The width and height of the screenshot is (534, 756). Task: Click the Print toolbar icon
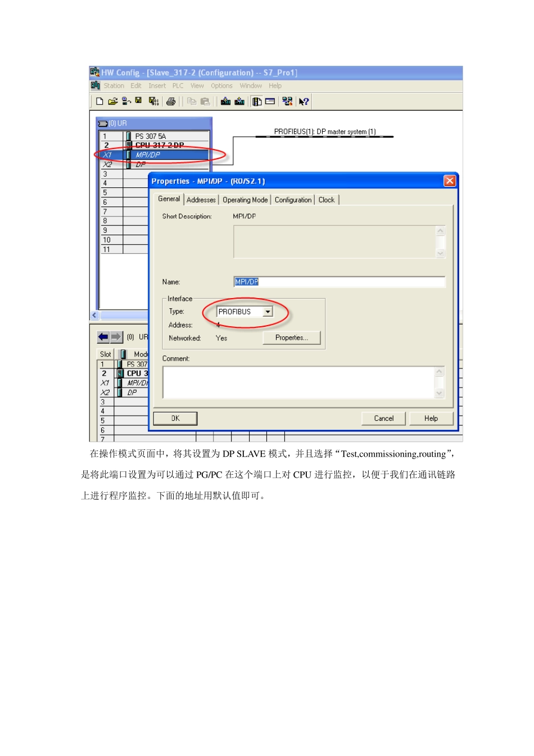click(x=171, y=101)
